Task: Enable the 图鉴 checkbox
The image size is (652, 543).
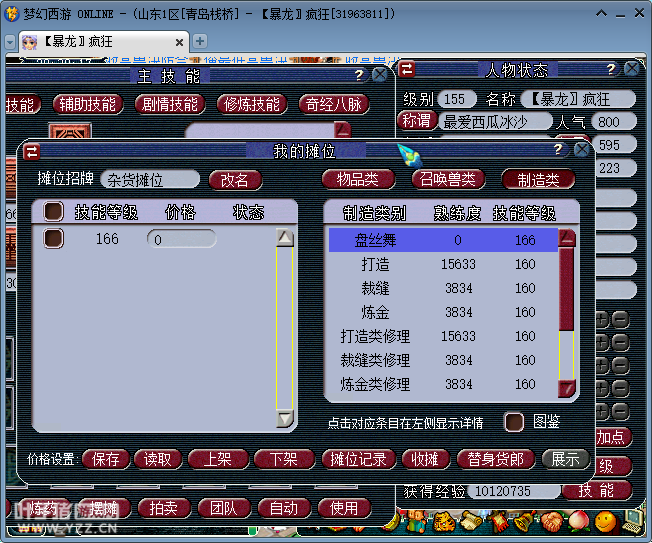Action: click(x=514, y=422)
